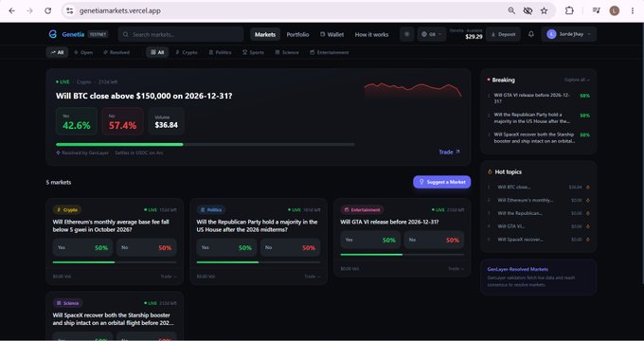Expand the Jorde Jhay account menu

click(x=569, y=34)
